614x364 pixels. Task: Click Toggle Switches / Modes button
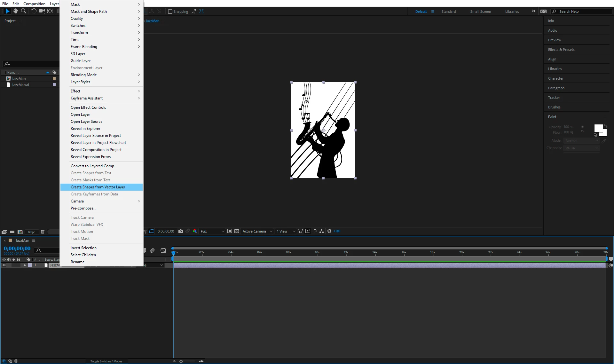point(106,361)
